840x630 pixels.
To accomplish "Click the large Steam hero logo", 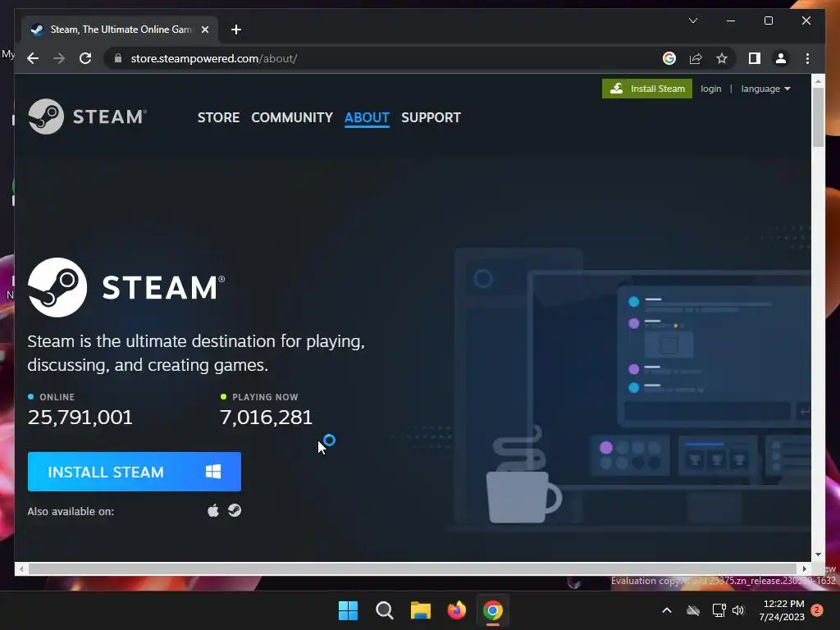I will point(126,288).
